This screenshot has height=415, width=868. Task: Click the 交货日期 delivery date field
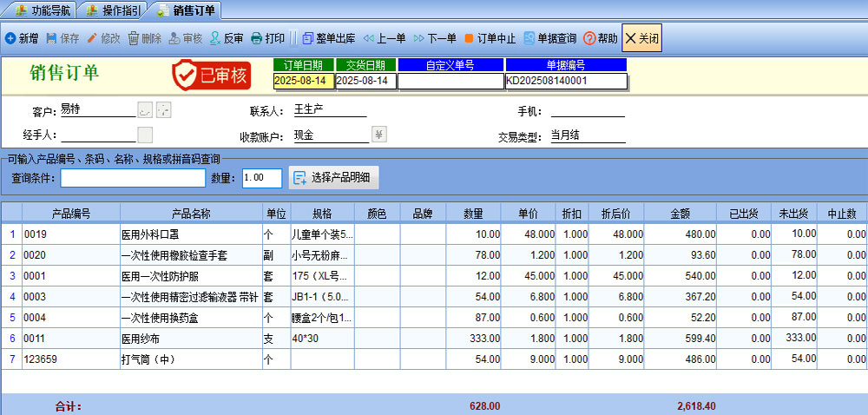tap(365, 81)
